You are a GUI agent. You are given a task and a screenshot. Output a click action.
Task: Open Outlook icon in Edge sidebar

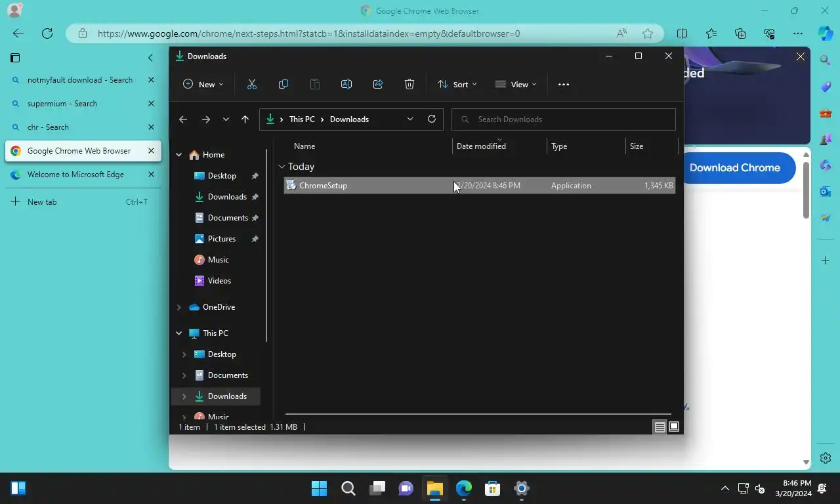click(x=826, y=192)
